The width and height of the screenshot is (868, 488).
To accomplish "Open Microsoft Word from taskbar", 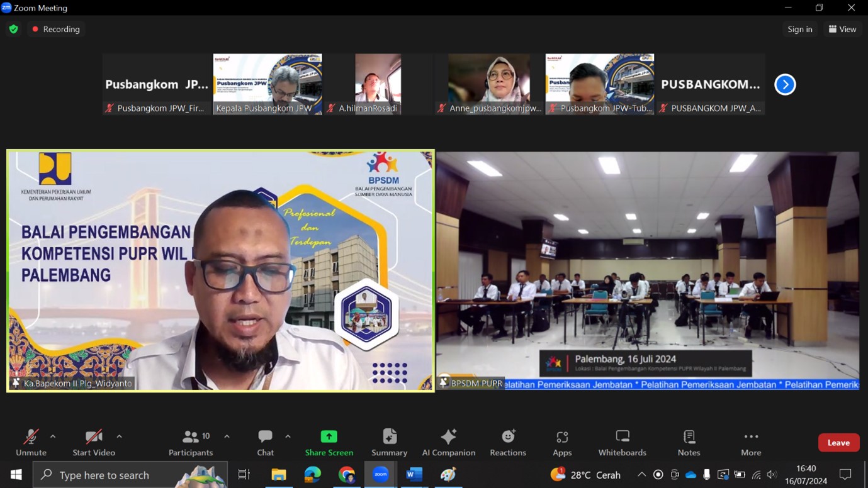I will coord(414,475).
